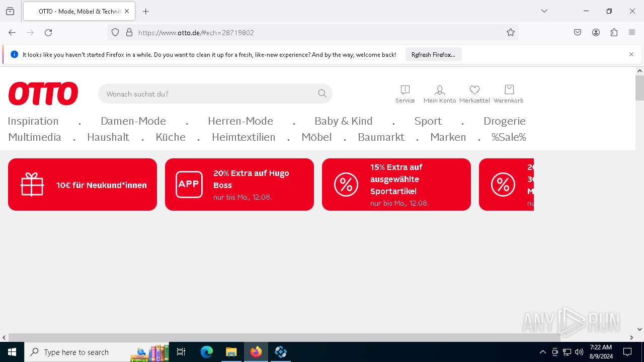
Task: Reload the page
Action: pyautogui.click(x=48, y=32)
